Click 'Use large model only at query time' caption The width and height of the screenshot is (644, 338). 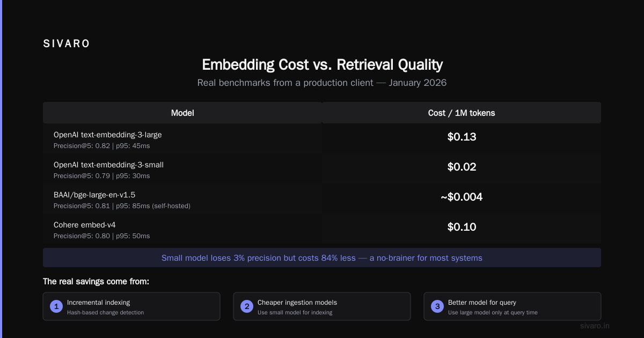[493, 312]
